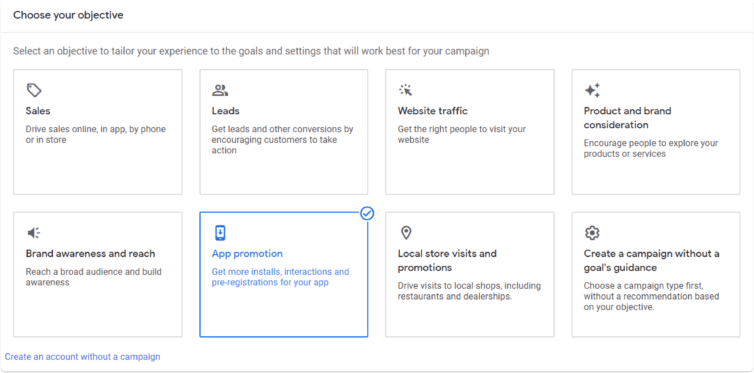Choose Product and brand consideration title
The width and height of the screenshot is (754, 373).
coord(628,118)
